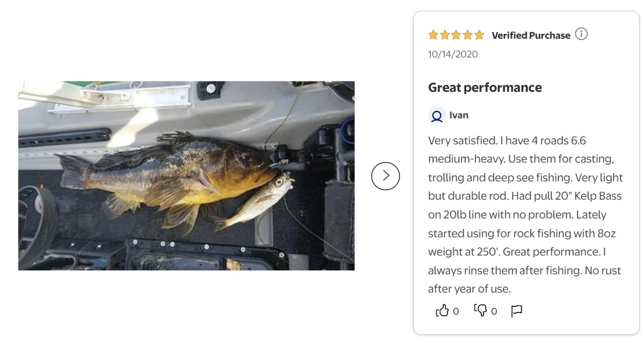Select the Great performance review title
644x349 pixels.
[485, 87]
